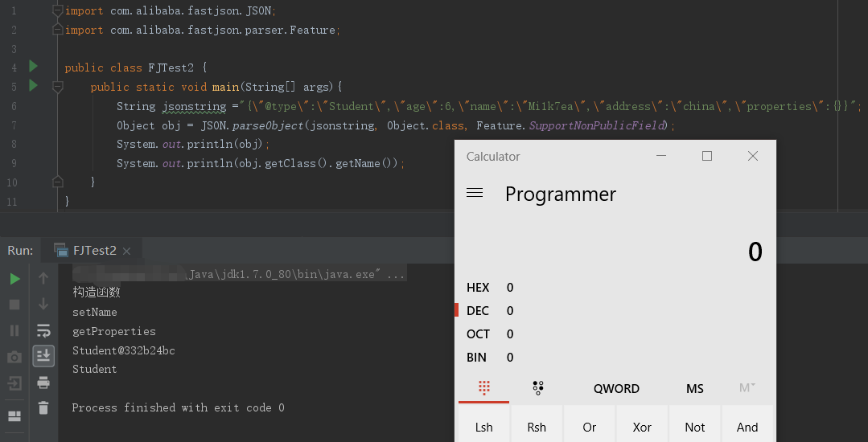Click the print console output icon
This screenshot has width=868, height=442.
(x=43, y=382)
